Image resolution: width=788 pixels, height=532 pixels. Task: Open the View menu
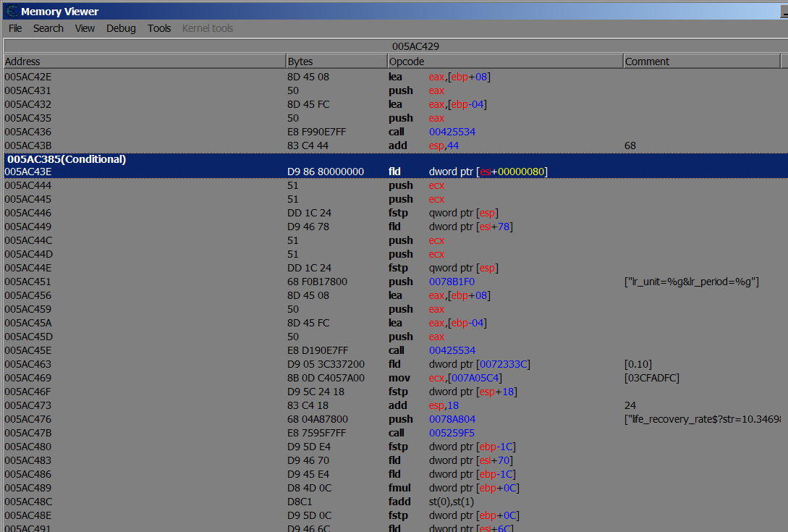(x=85, y=28)
